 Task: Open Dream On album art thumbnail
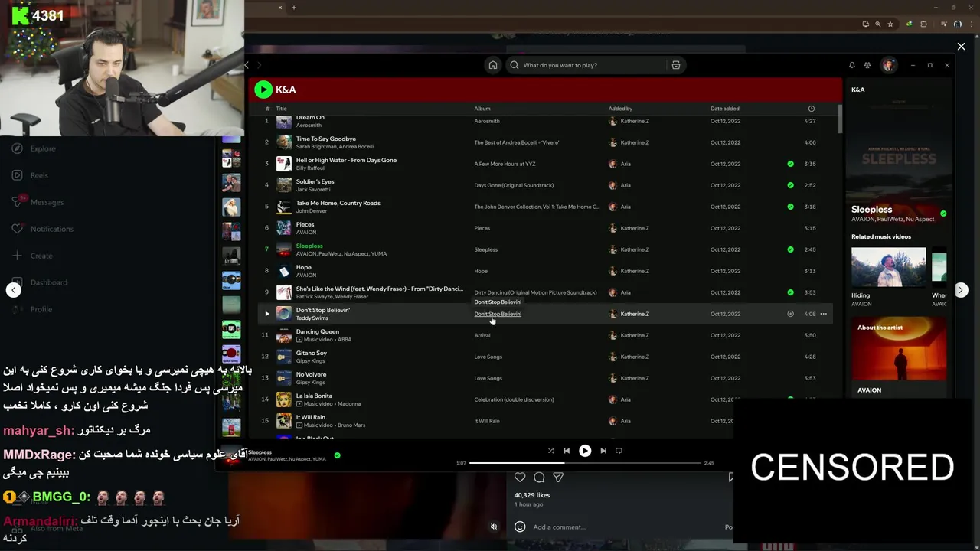tap(284, 121)
